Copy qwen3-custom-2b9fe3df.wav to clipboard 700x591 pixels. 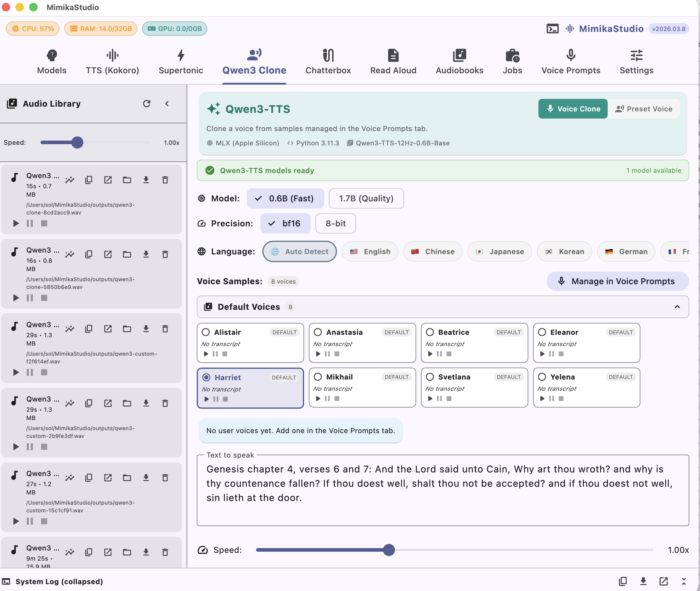click(89, 403)
